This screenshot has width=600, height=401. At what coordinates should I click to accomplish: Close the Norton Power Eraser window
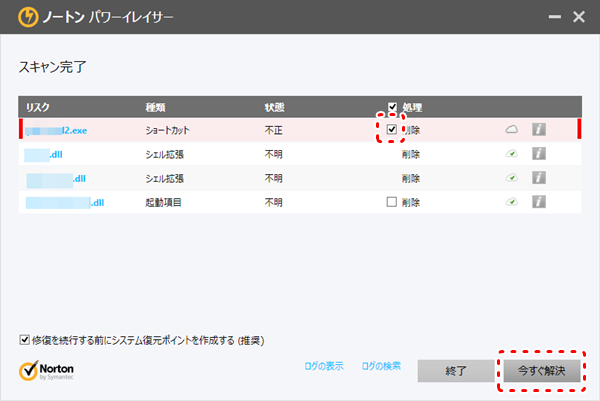pyautogui.click(x=579, y=17)
